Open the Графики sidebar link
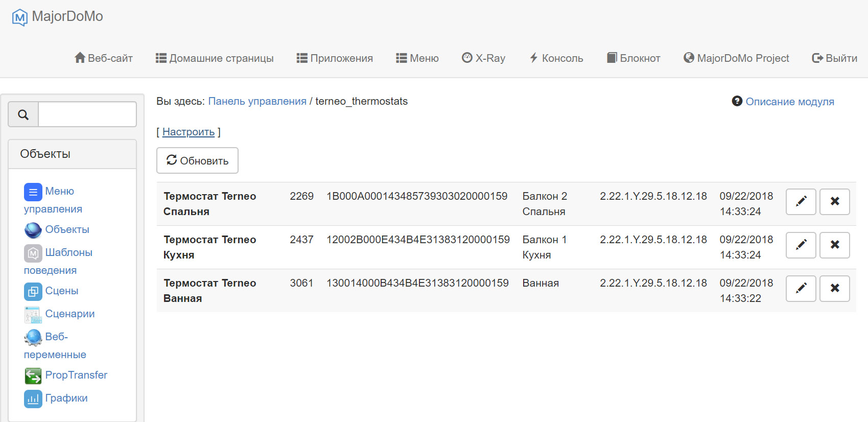Image resolution: width=868 pixels, height=422 pixels. point(66,398)
